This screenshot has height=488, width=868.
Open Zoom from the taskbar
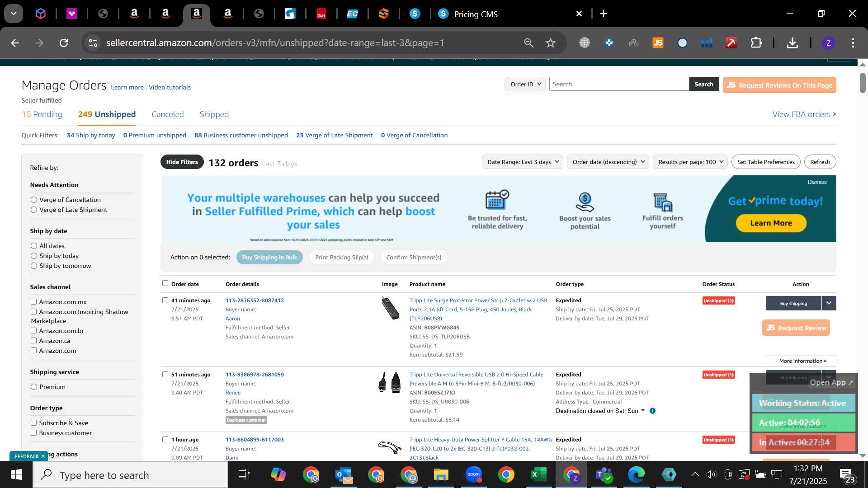click(473, 474)
